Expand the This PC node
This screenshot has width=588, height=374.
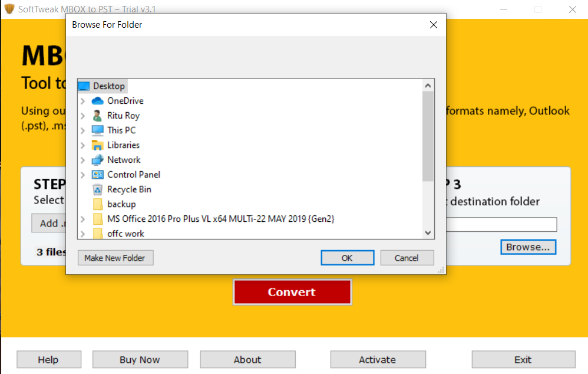coord(83,130)
